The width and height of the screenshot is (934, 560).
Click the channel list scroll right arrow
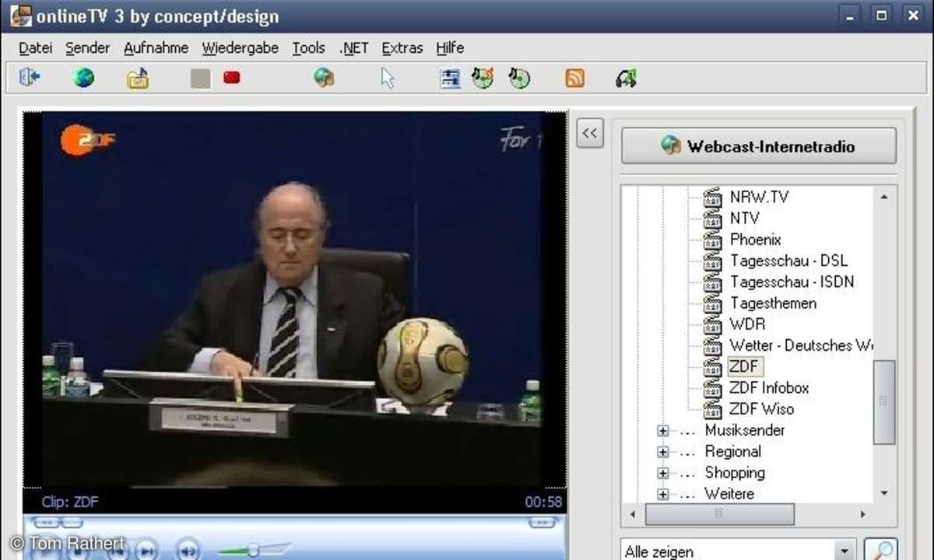pos(862,514)
